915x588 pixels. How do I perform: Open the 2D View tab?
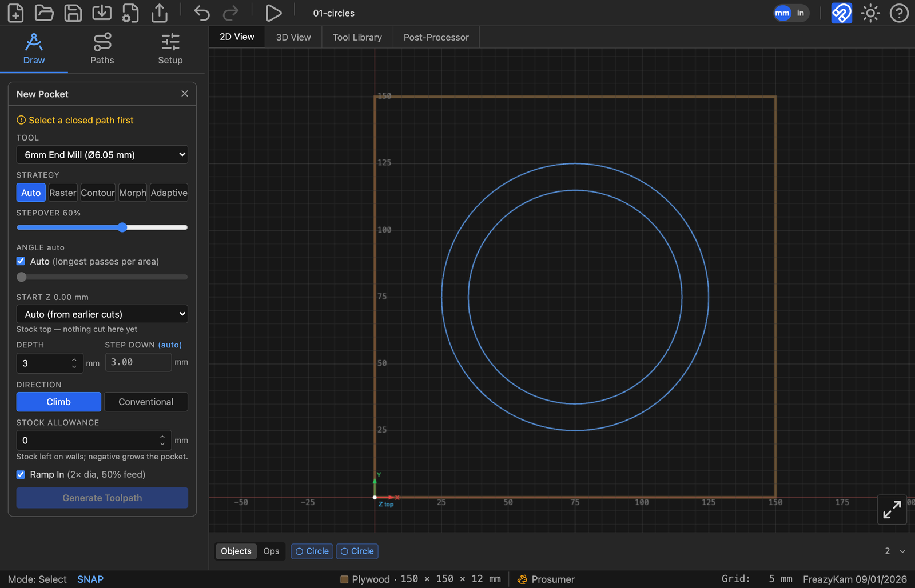(x=237, y=37)
